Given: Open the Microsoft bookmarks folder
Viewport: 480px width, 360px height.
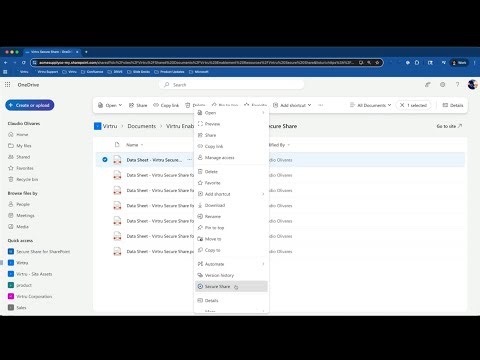Looking at the screenshot, I should coord(198,72).
